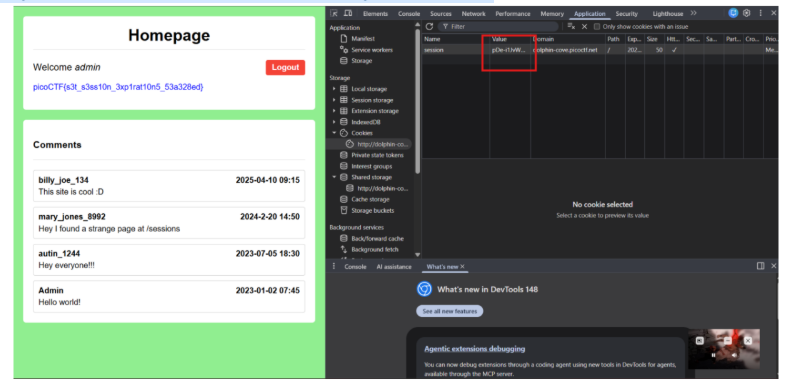Sort cookies by the Name column header
Viewport: 799px width, 391px height.
(456, 39)
